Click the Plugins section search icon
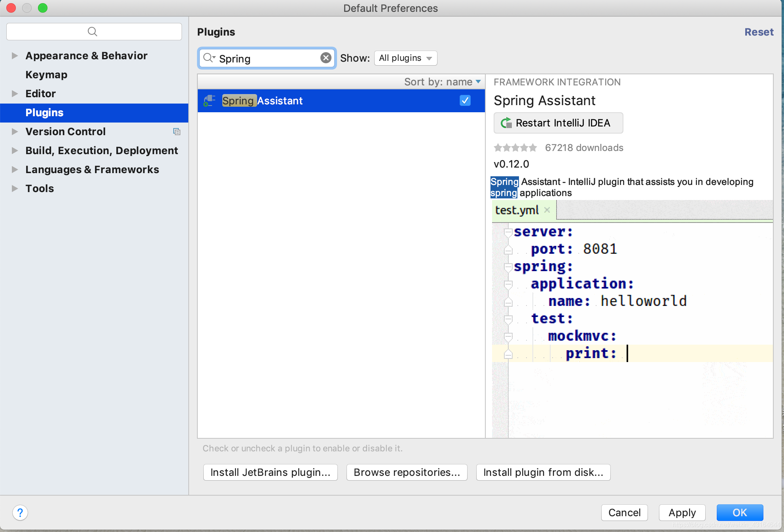 (210, 57)
